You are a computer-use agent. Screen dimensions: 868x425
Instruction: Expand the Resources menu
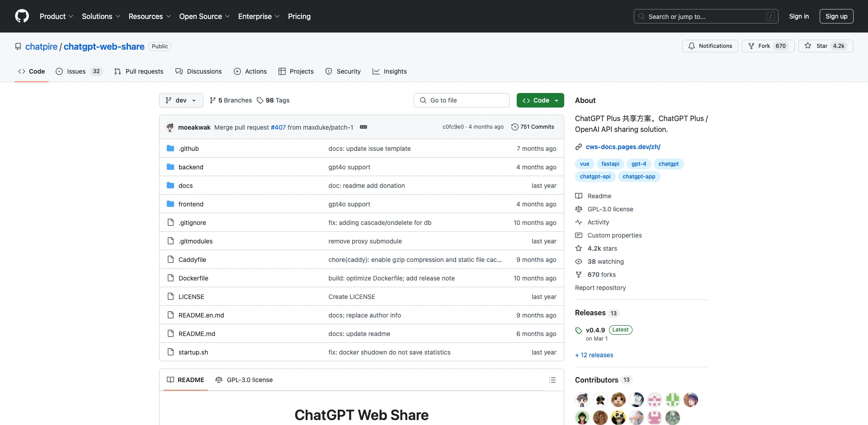pyautogui.click(x=150, y=16)
